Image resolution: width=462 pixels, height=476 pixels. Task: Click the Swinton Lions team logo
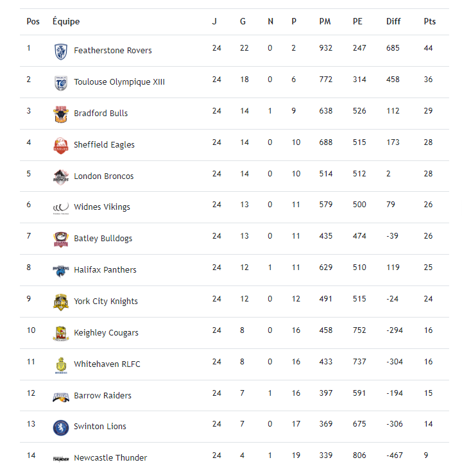60,427
